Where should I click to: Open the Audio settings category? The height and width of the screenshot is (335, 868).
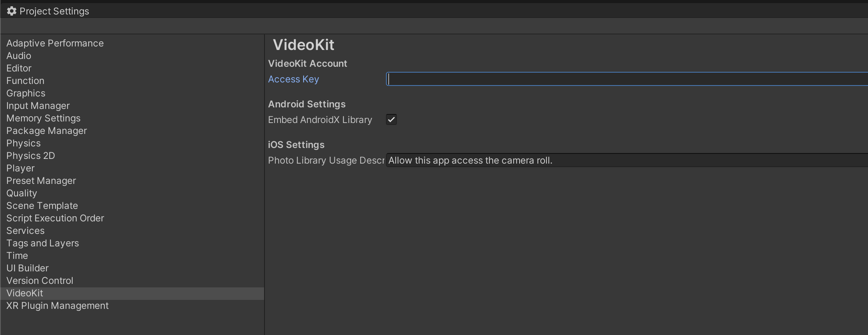click(132, 56)
